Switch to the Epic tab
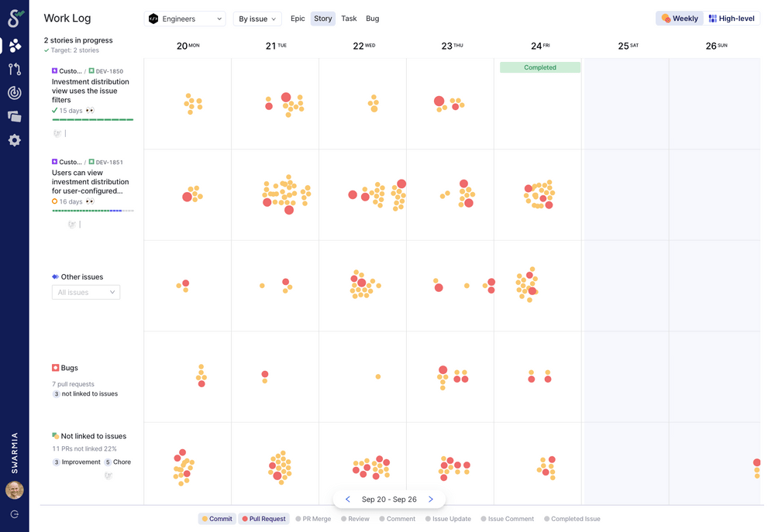The height and width of the screenshot is (532, 775). [x=298, y=18]
